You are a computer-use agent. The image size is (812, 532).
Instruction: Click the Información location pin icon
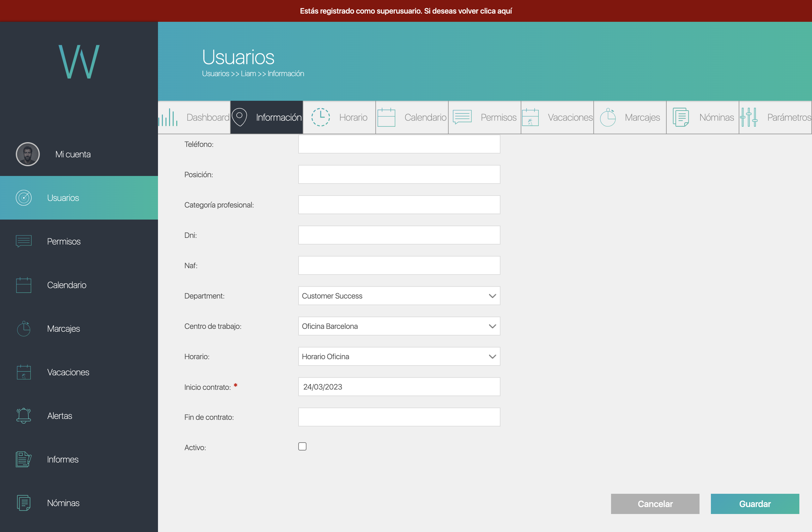tap(239, 117)
